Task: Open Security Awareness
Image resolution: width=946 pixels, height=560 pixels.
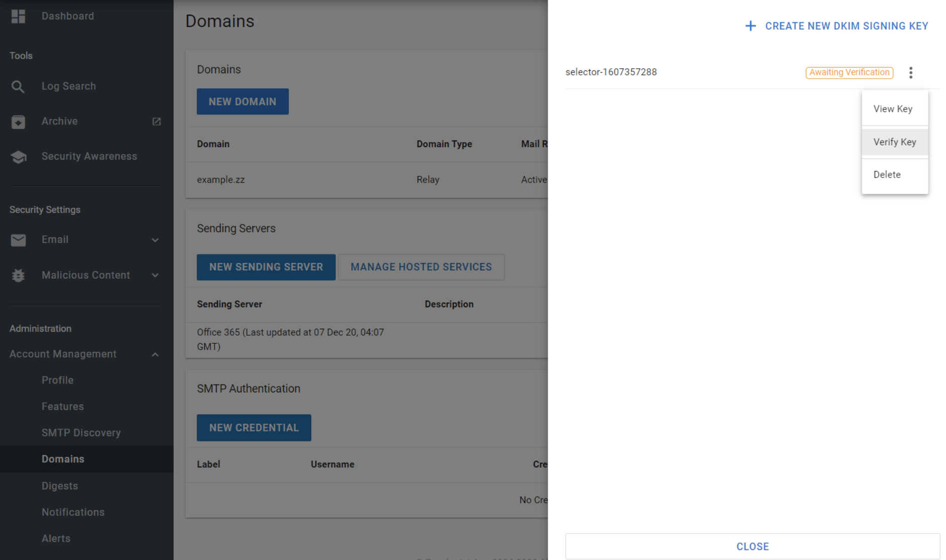Action: [89, 157]
